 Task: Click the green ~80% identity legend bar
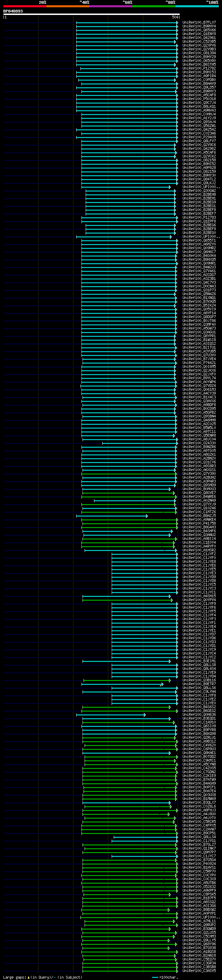pyautogui.click(x=154, y=6)
